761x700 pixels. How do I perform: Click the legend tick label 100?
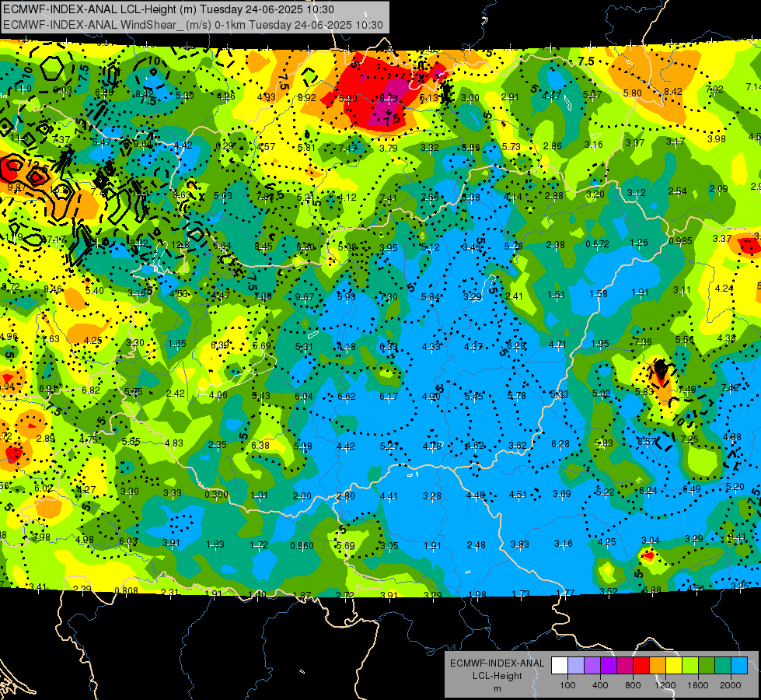coord(567,685)
